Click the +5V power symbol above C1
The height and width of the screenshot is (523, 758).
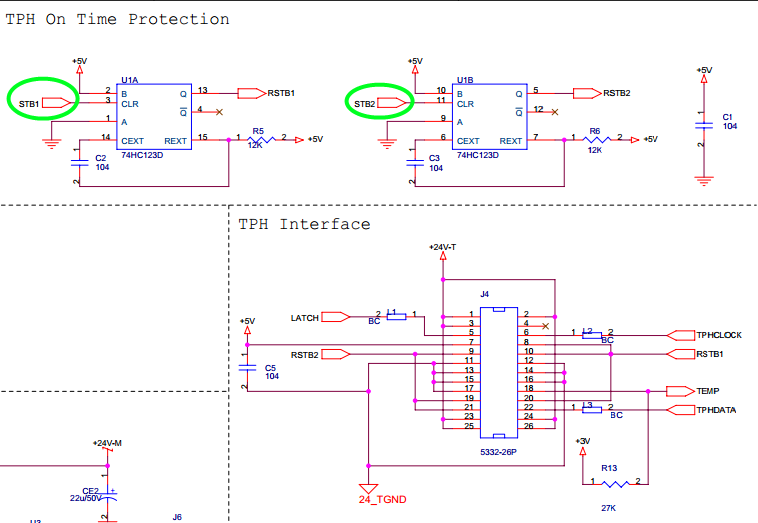coord(704,79)
